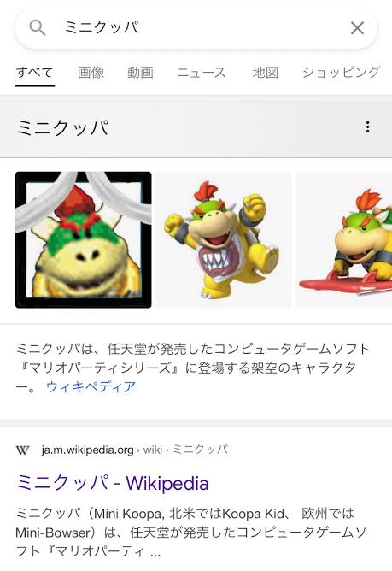Image resolution: width=392 pixels, height=571 pixels.
Task: Click the Wikipedia W favicon
Action: (22, 450)
